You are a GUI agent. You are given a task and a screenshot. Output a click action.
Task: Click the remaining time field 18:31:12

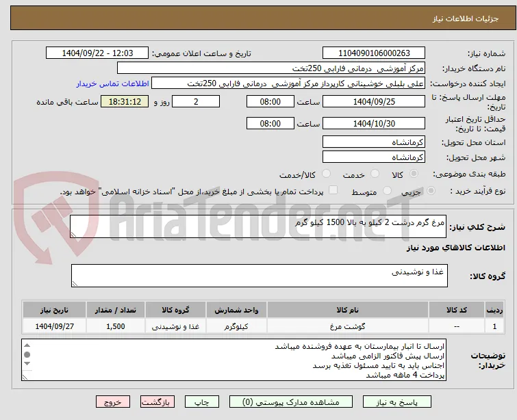(x=125, y=101)
